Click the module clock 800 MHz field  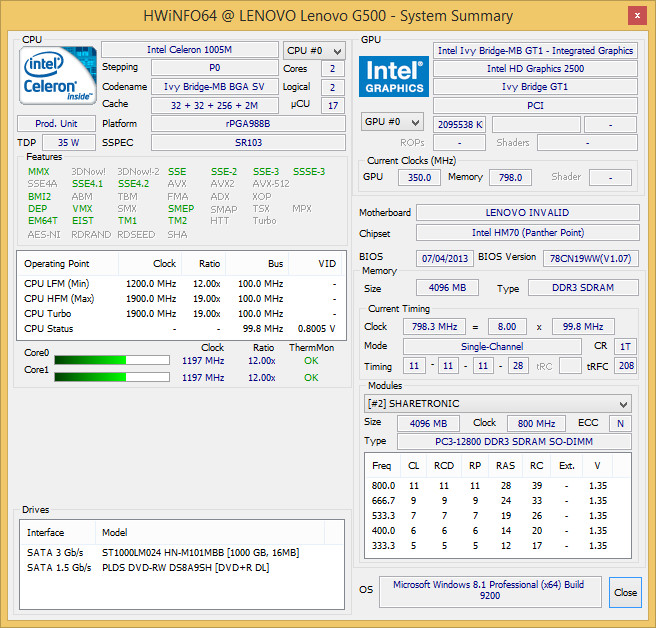pyautogui.click(x=536, y=423)
